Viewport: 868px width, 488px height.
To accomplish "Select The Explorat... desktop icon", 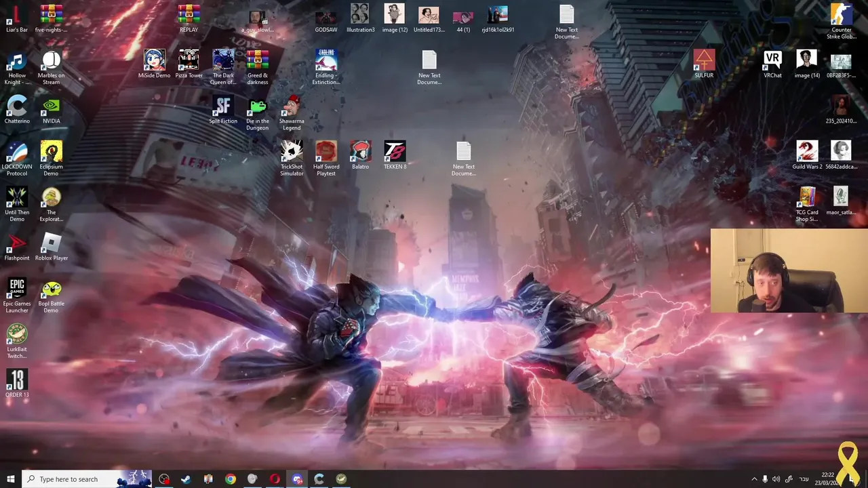I will (51, 203).
